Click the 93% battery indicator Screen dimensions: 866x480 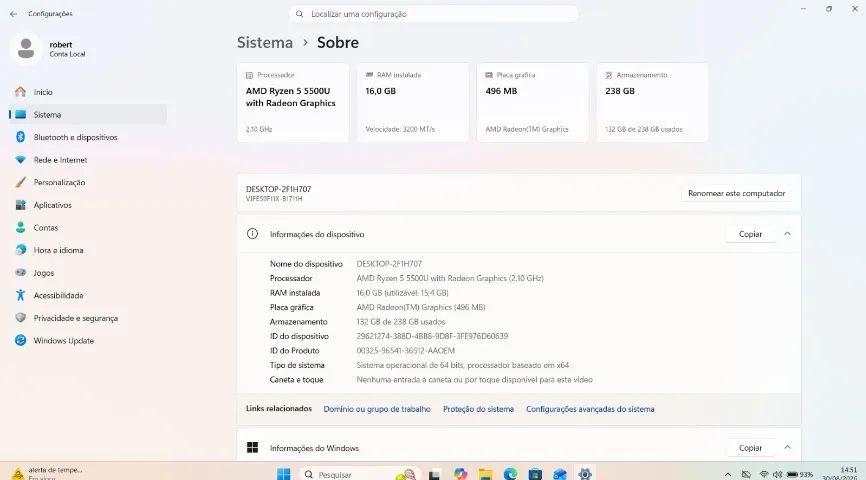tap(800, 474)
